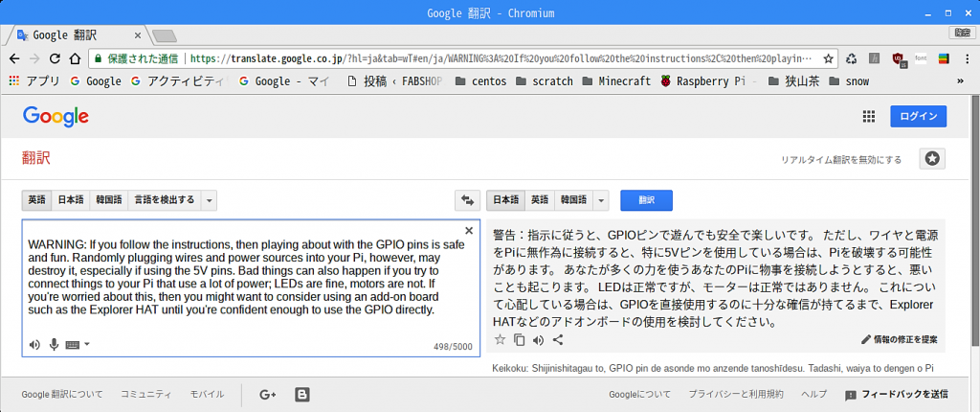Image resolution: width=980 pixels, height=412 pixels.
Task: Click the recycle extension icon in toolbar
Action: [x=851, y=58]
